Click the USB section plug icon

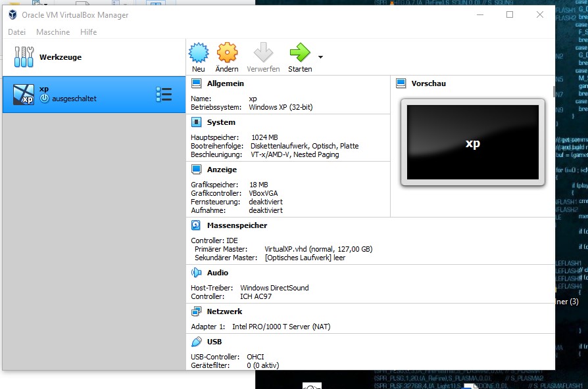(197, 342)
